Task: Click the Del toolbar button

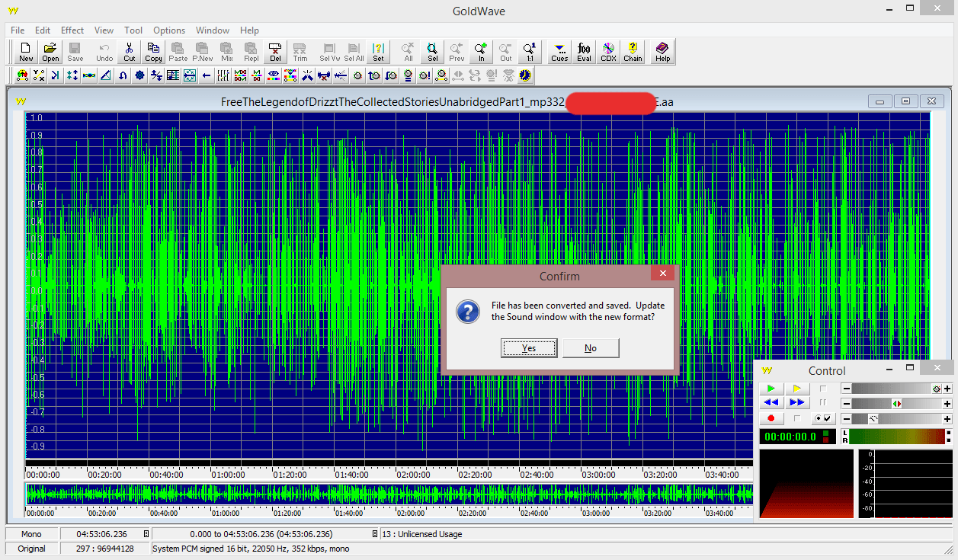Action: click(x=275, y=52)
